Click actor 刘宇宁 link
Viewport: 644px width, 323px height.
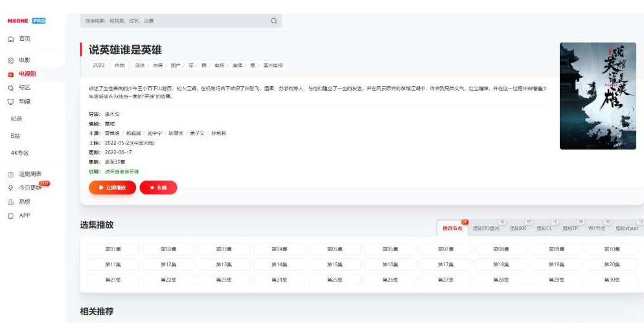click(154, 133)
